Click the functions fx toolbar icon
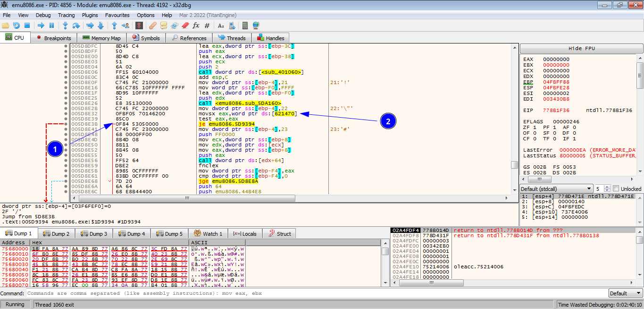The image size is (644, 309). coord(196,26)
